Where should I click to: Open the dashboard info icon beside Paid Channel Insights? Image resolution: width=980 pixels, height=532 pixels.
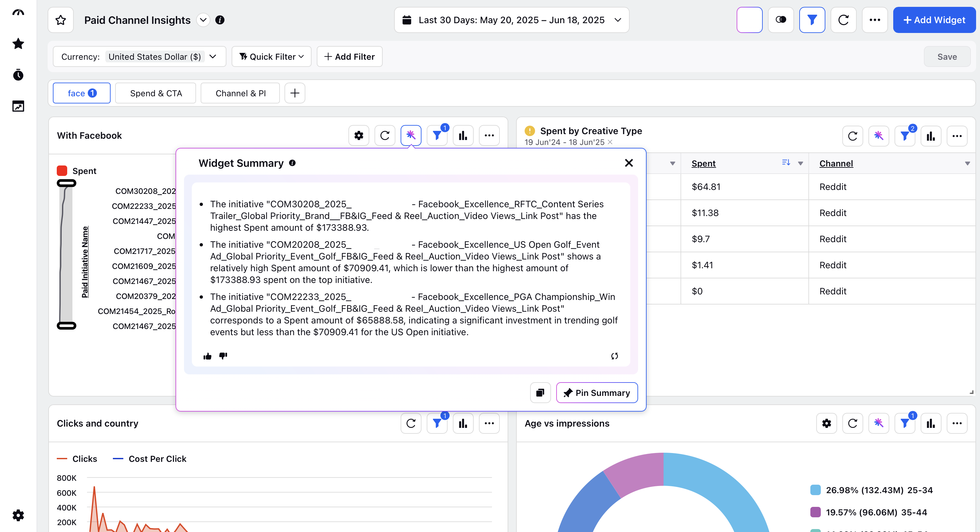(x=220, y=20)
